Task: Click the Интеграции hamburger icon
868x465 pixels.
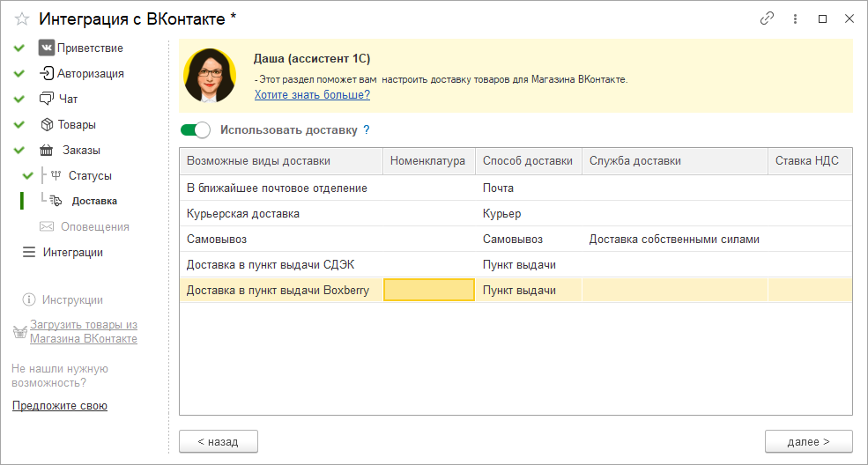Action: pyautogui.click(x=29, y=252)
